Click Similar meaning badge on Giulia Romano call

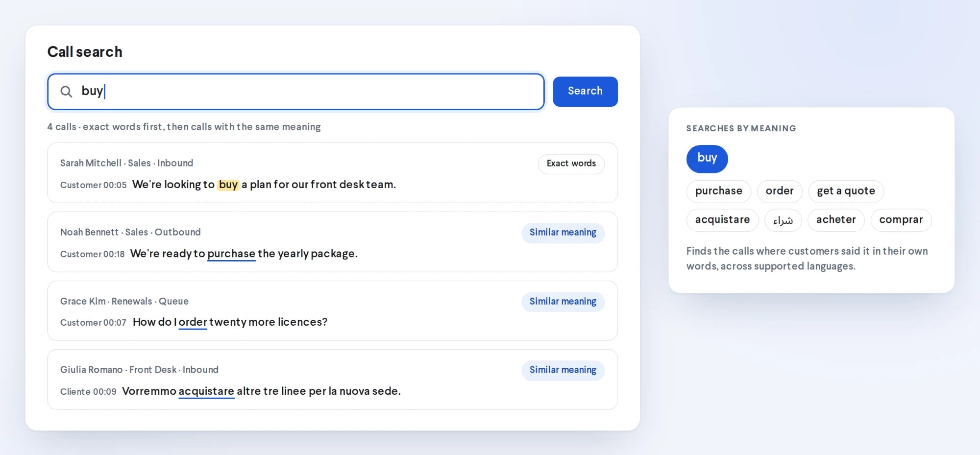[563, 370]
